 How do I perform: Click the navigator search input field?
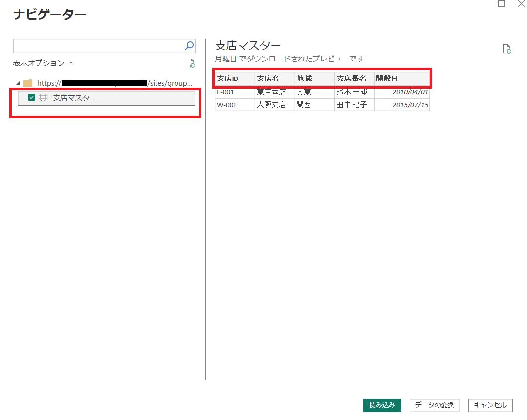click(98, 45)
